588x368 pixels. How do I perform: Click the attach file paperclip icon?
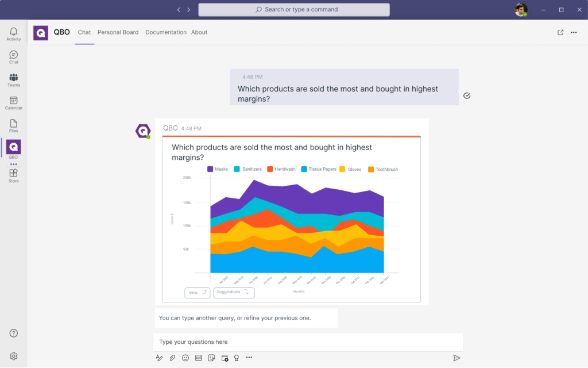pyautogui.click(x=172, y=358)
